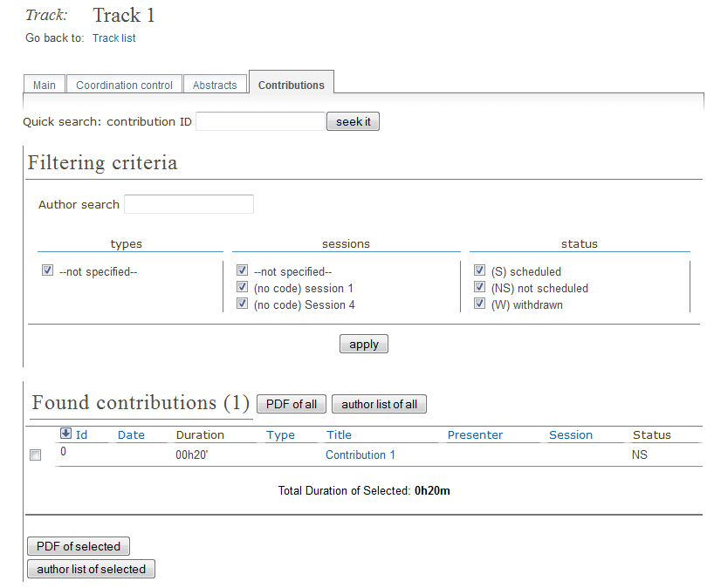This screenshot has height=588, width=714.
Task: Apply the filtering criteria
Action: [363, 345]
